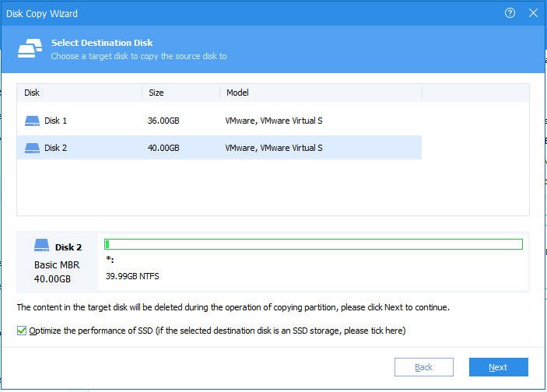Click the destination disk header icon
This screenshot has width=547, height=392.
click(30, 48)
